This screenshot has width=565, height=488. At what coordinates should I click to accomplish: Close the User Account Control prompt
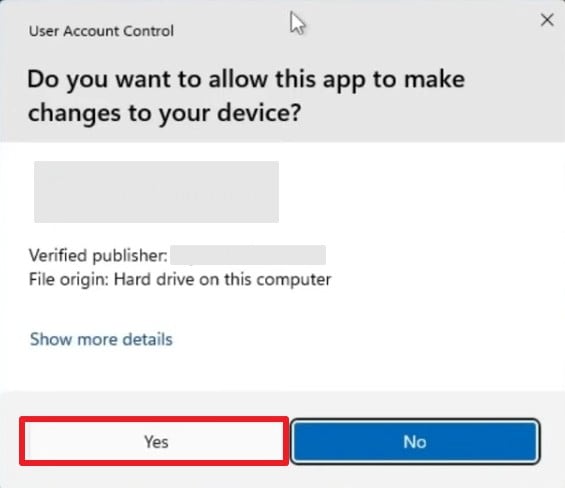point(547,20)
